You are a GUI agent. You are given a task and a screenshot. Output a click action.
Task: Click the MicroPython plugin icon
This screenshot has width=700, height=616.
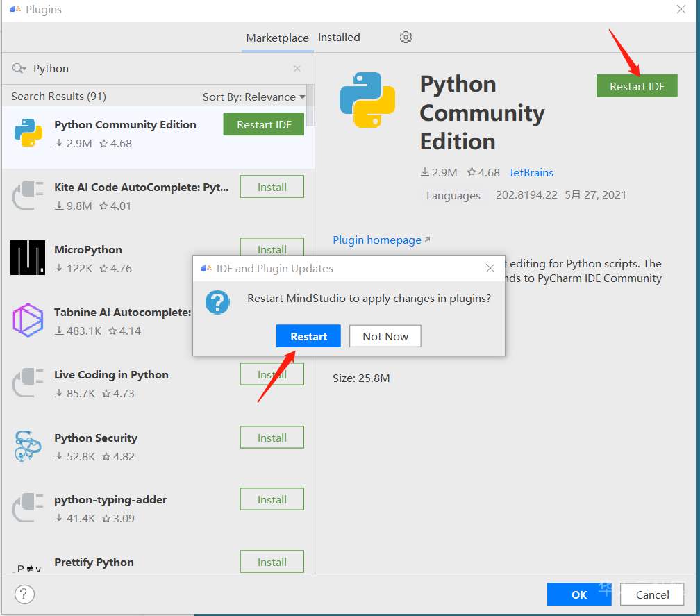pyautogui.click(x=28, y=258)
